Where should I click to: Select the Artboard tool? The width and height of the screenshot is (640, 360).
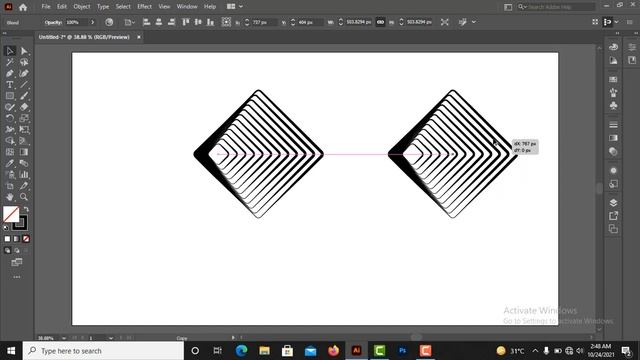10,186
